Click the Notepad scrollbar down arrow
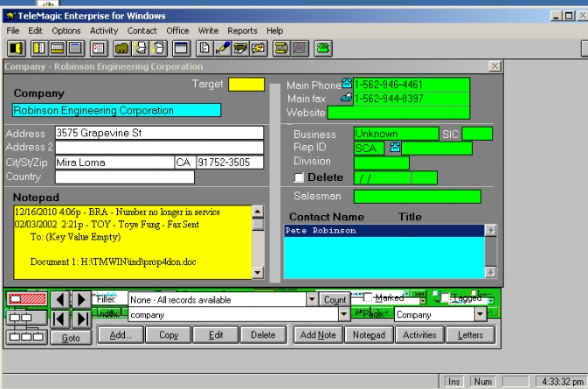 pos(257,272)
